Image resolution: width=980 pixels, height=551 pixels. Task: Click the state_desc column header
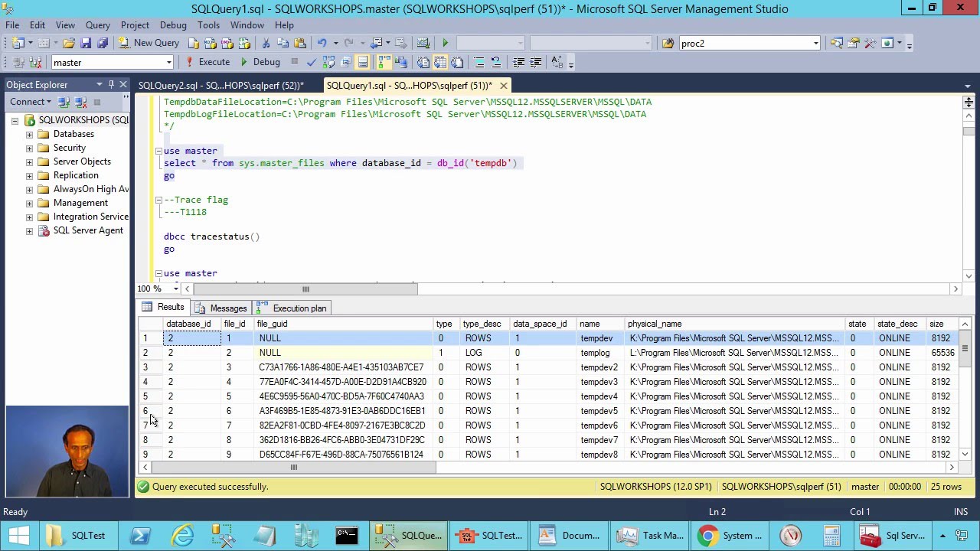(x=900, y=324)
